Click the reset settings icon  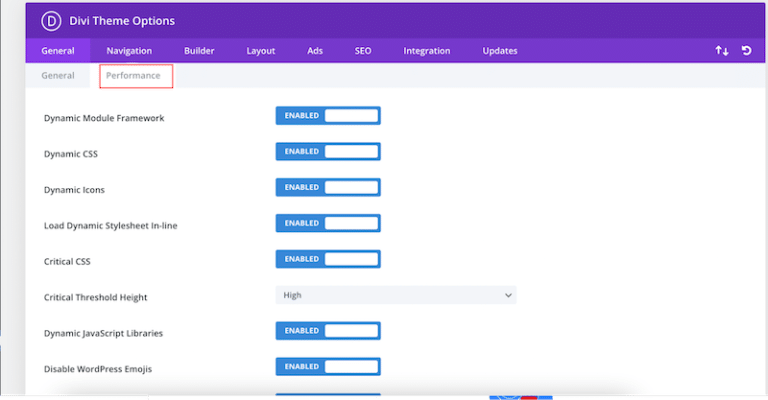746,51
